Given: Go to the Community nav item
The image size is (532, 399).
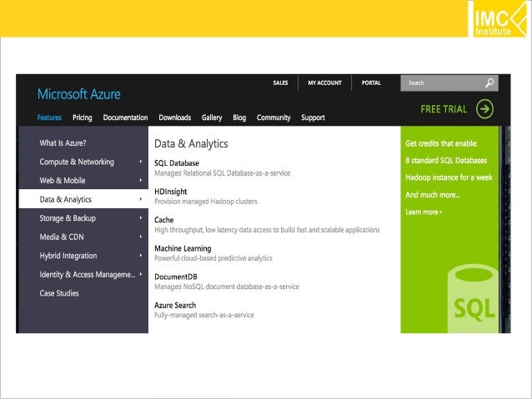Looking at the screenshot, I should pyautogui.click(x=274, y=117).
